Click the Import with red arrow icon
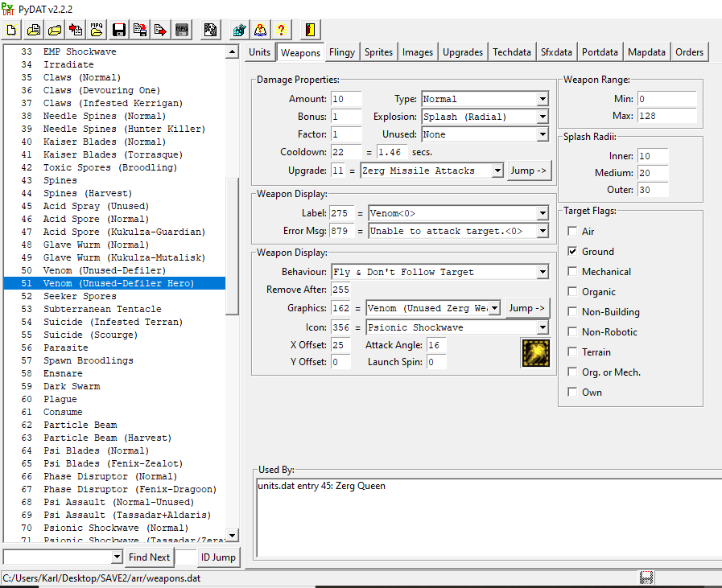Viewport: 722px width, 588px height. 76,31
